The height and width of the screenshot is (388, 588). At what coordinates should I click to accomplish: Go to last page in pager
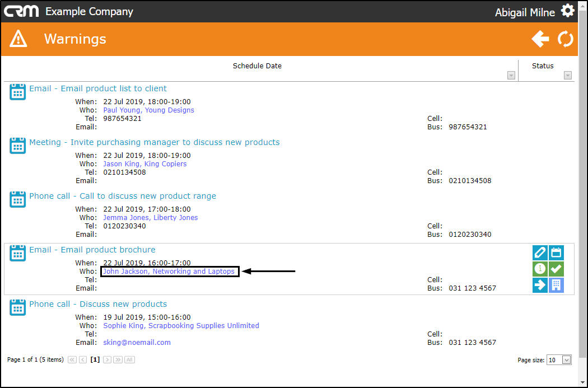(118, 360)
